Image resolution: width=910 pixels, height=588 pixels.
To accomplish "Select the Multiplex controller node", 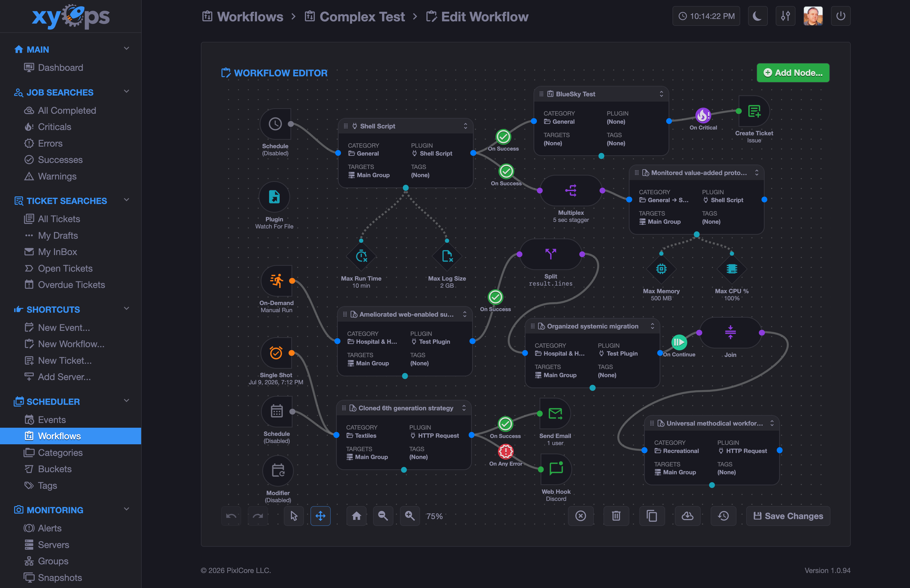I will 571,191.
